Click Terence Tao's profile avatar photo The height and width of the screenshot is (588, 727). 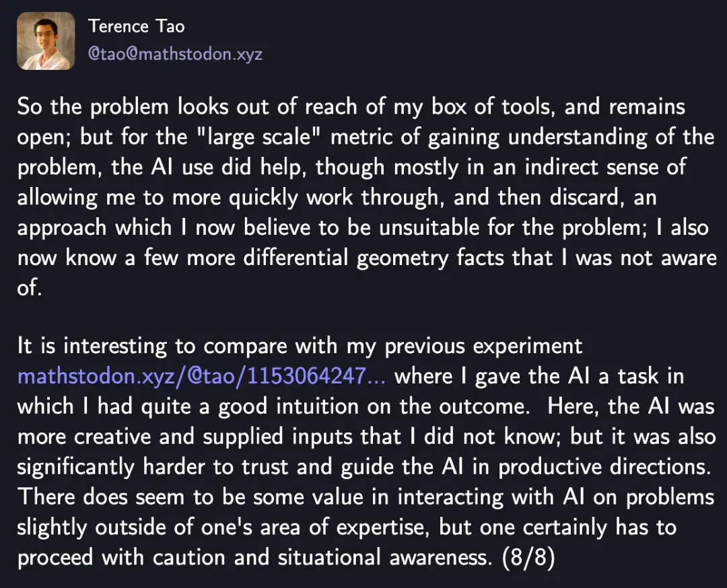click(46, 41)
